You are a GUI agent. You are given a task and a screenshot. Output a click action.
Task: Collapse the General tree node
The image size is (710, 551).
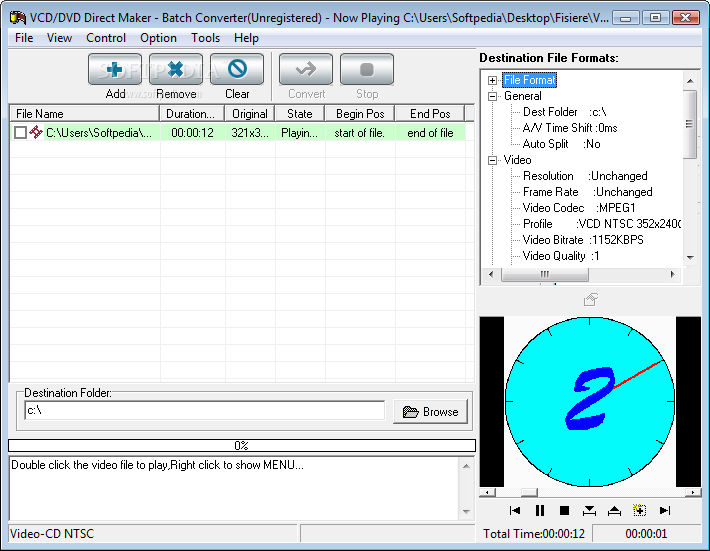(492, 96)
